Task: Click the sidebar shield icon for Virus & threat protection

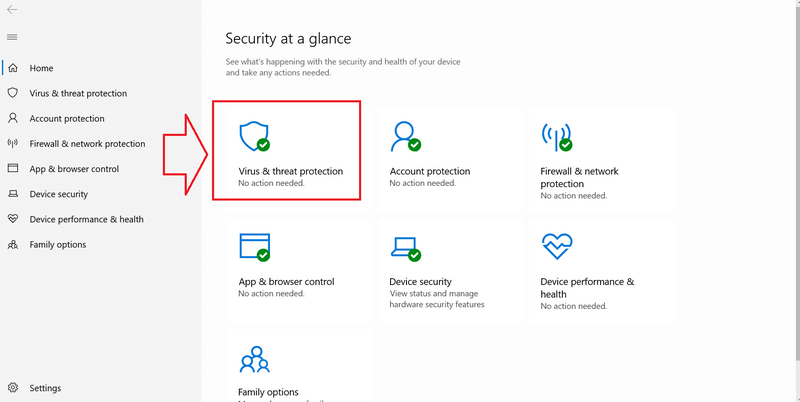Action: tap(12, 93)
